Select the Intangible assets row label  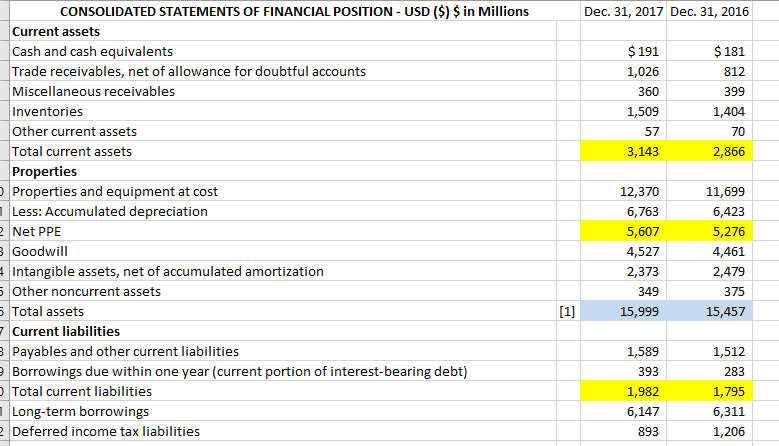(168, 271)
